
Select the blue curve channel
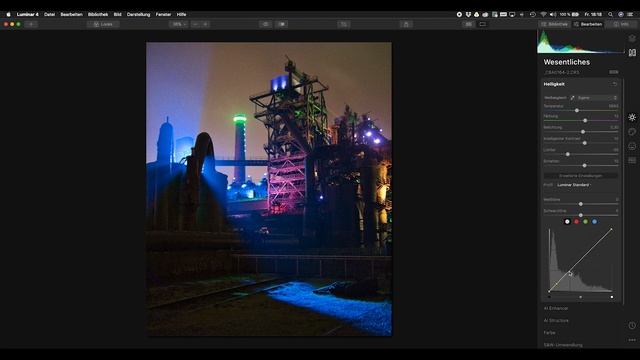(594, 222)
